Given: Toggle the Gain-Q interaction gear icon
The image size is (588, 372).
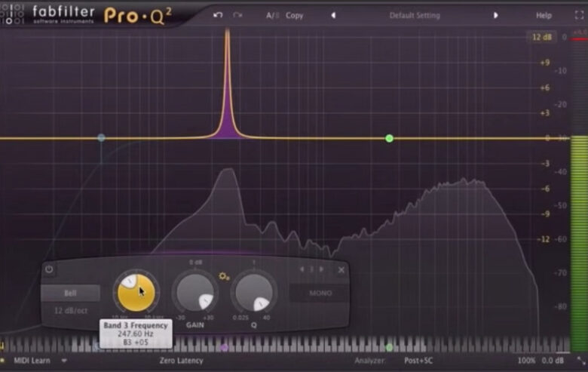Looking at the screenshot, I should (x=224, y=277).
